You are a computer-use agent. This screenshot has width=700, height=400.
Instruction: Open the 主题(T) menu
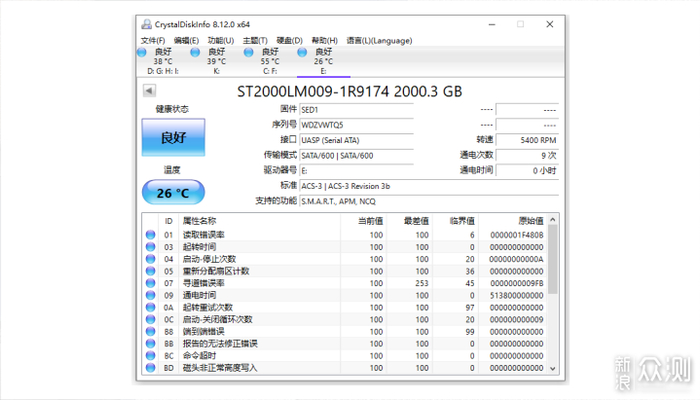click(x=255, y=40)
